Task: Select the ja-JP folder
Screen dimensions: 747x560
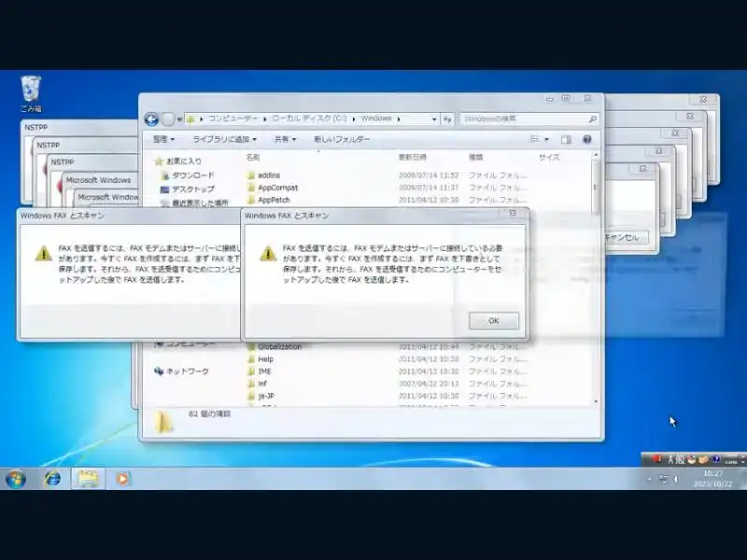Action: (x=266, y=396)
